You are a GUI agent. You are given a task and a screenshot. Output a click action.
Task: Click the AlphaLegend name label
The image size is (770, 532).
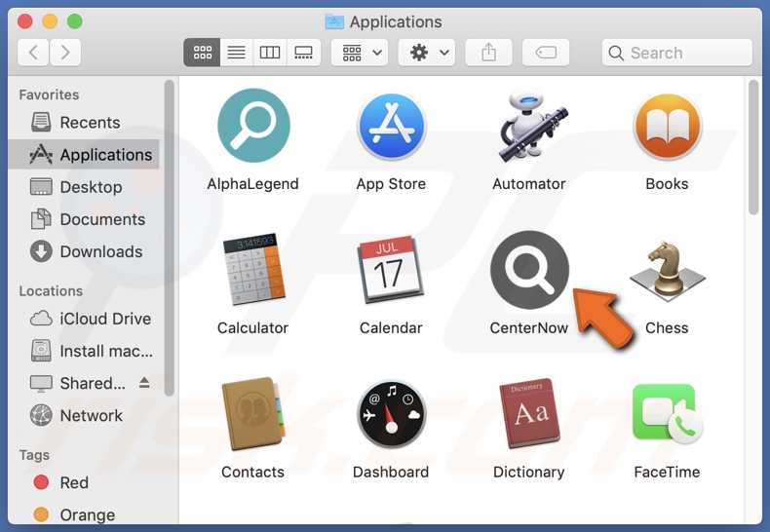click(x=252, y=183)
